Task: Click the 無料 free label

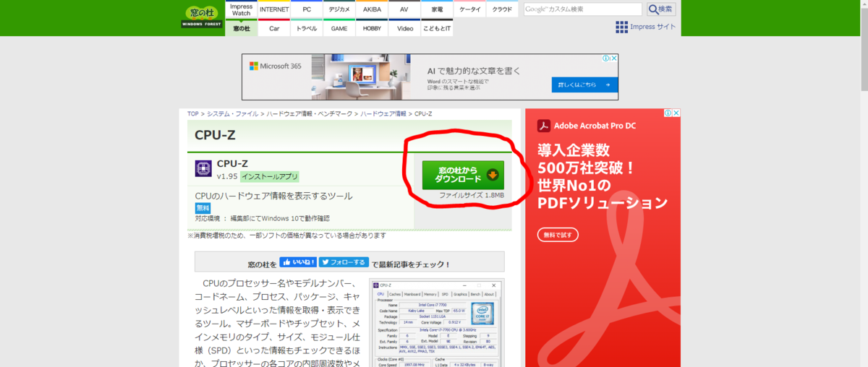Action: [x=203, y=208]
